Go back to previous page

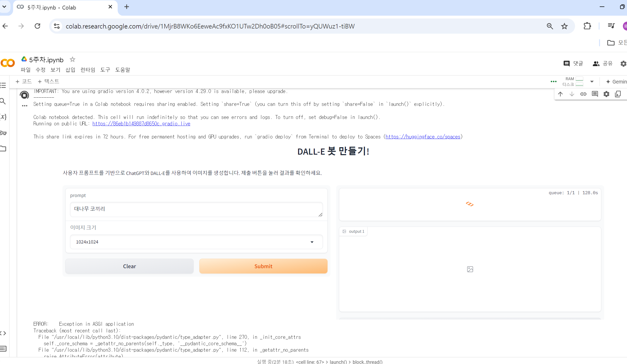(5, 26)
